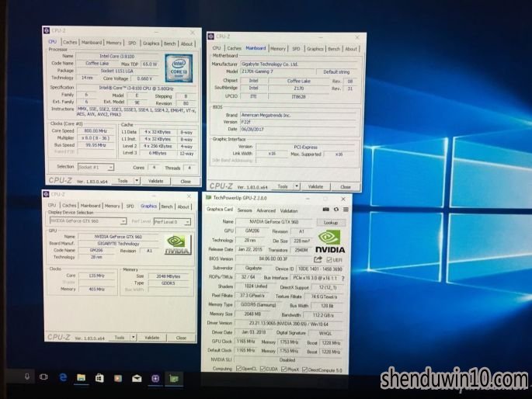
Task: Click the question mark beside Bus Interface
Action: click(x=343, y=279)
